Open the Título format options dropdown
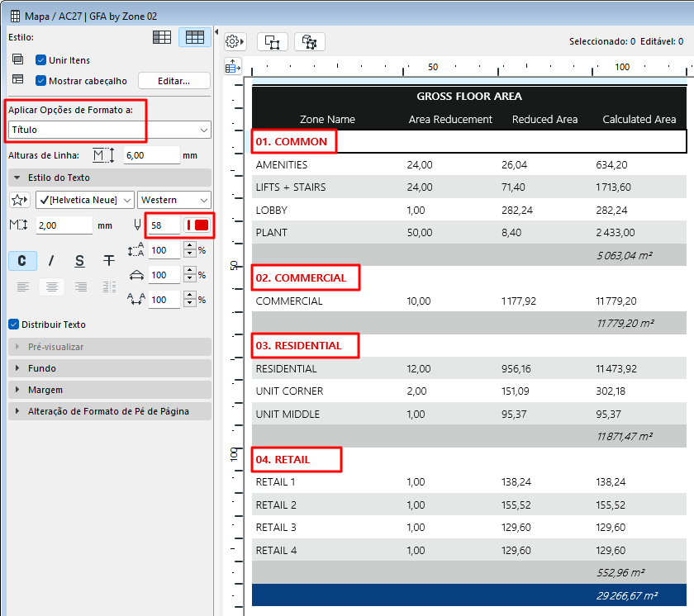This screenshot has width=694, height=616. [109, 130]
